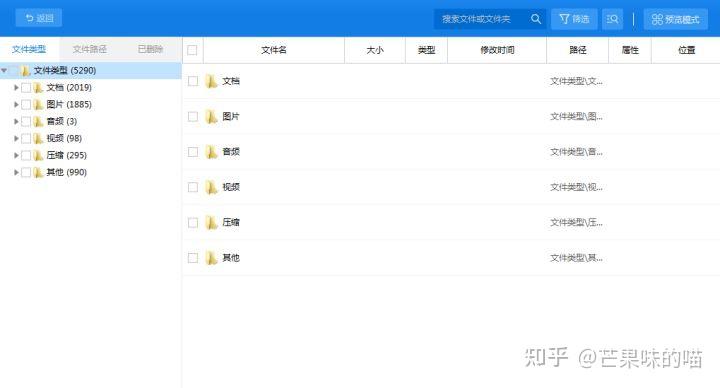Switch to 预览模式 preview mode

click(x=675, y=19)
